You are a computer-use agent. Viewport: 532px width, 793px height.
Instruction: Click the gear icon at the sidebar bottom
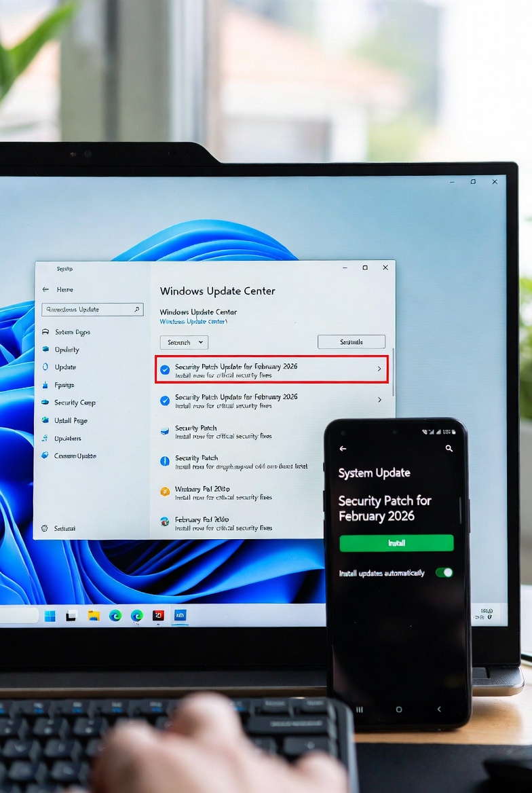[x=45, y=528]
